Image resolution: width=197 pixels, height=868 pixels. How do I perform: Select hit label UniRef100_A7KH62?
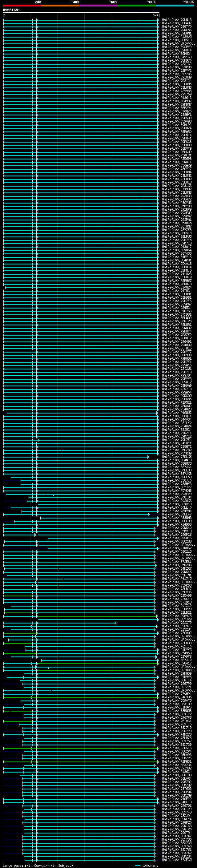click(x=177, y=548)
